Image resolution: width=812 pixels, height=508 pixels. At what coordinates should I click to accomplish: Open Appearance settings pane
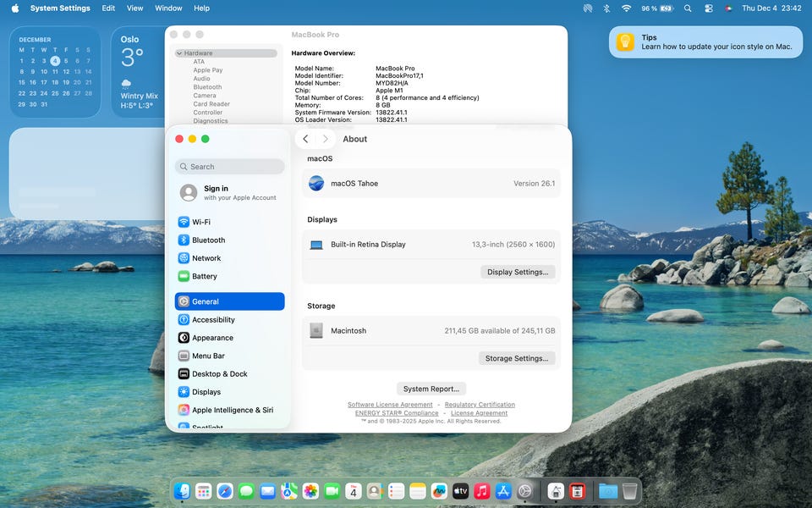[212, 338]
